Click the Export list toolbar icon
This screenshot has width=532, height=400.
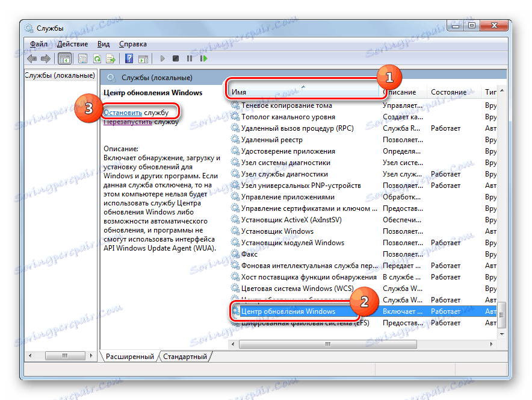point(111,59)
